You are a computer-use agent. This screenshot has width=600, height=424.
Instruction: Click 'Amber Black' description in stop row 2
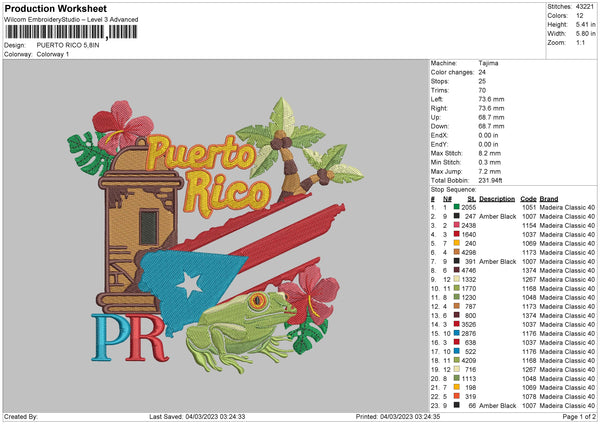497,216
